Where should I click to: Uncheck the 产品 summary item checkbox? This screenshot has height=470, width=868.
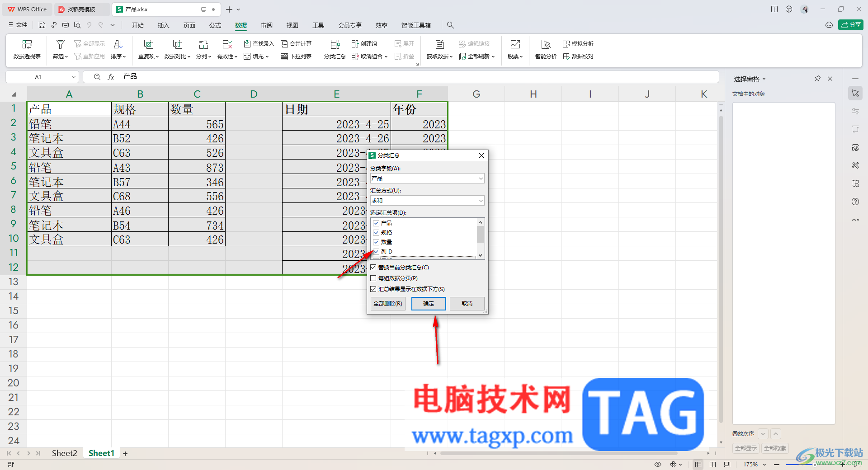376,223
